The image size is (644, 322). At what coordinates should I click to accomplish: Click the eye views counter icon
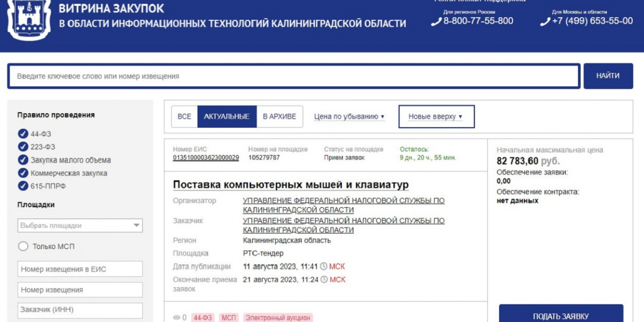tap(177, 318)
